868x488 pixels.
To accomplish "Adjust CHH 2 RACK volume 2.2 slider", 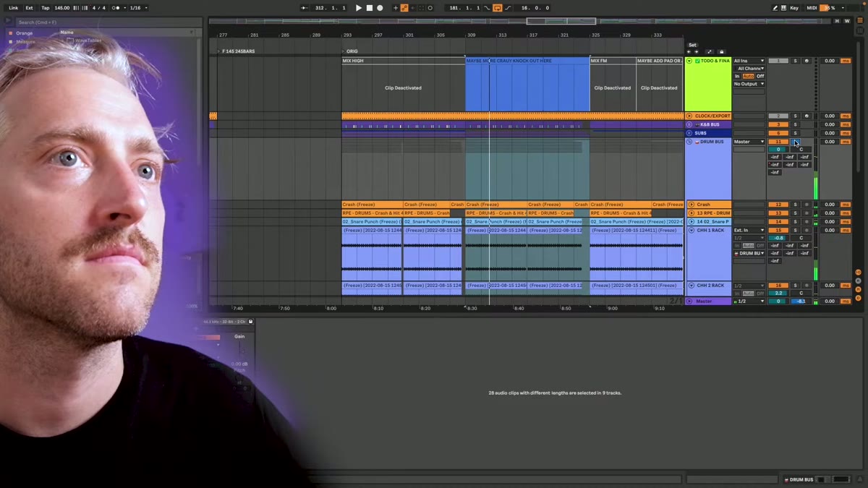I will tap(778, 293).
